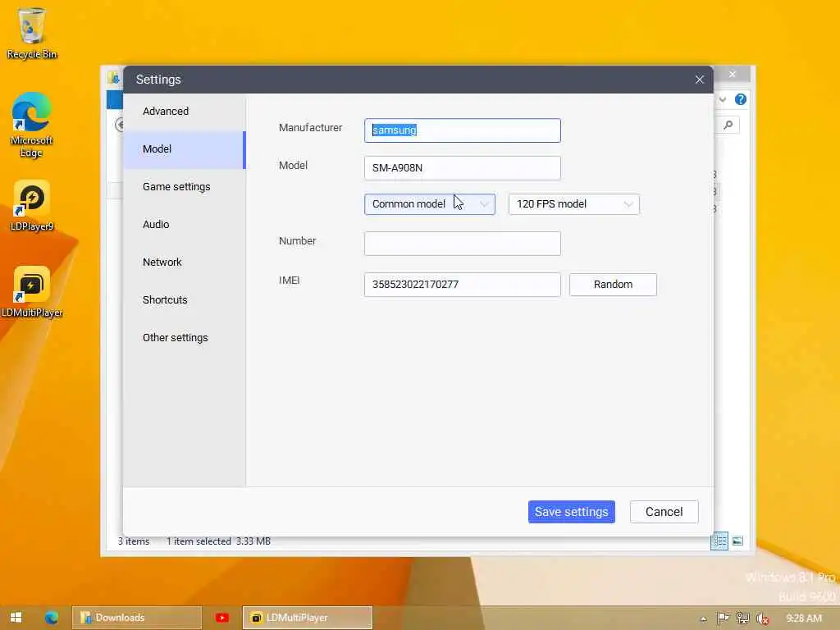Open the Other settings tab

click(x=185, y=337)
